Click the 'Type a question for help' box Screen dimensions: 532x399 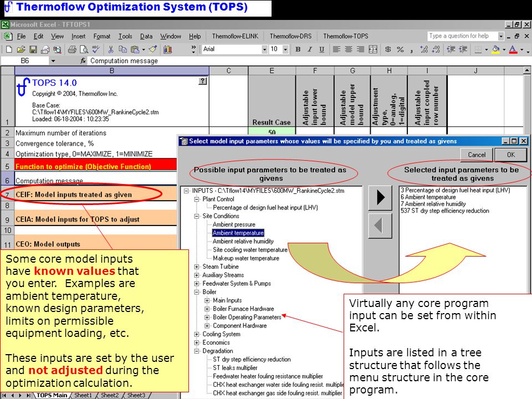[462, 36]
